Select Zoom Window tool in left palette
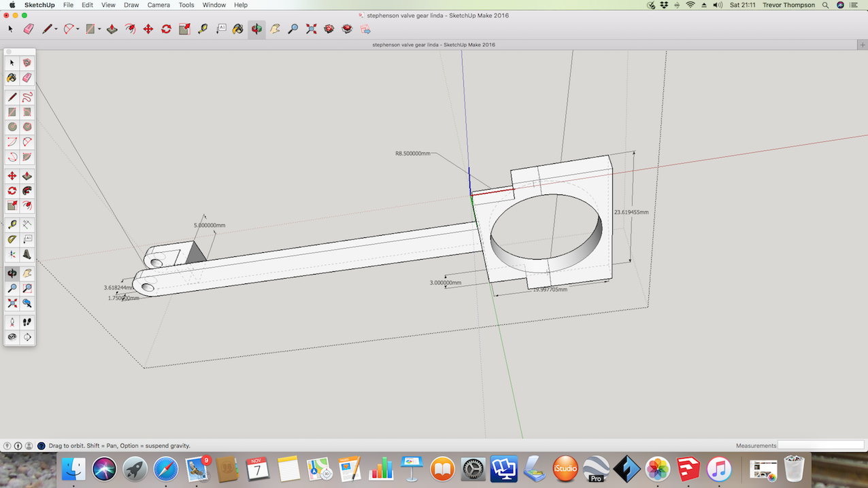This screenshot has width=868, height=488. [x=27, y=288]
